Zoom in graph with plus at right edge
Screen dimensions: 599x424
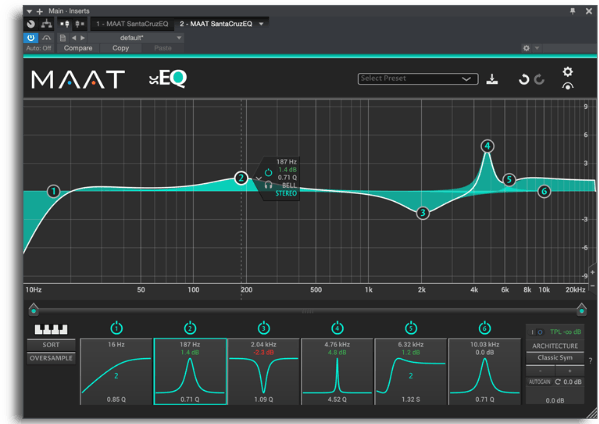click(593, 272)
